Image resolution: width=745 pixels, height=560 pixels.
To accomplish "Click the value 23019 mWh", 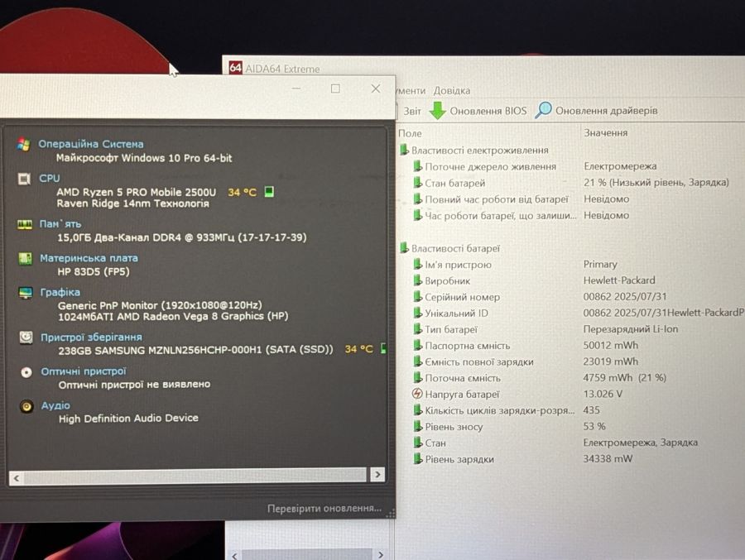I will 611,361.
